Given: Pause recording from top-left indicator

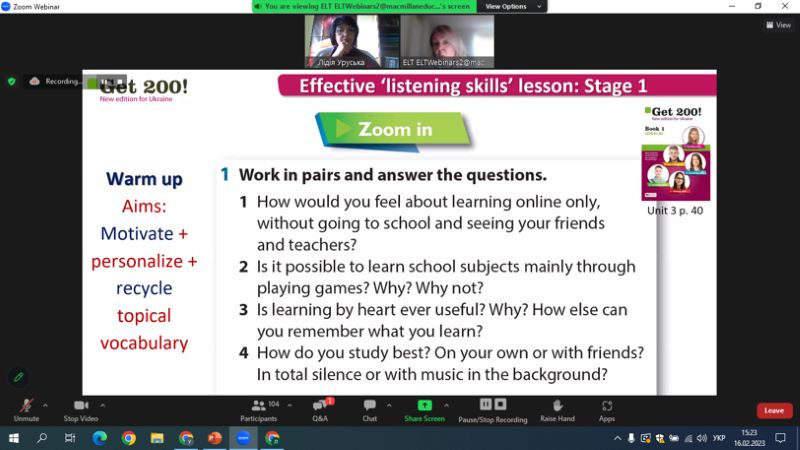Looking at the screenshot, I should pyautogui.click(x=105, y=81).
